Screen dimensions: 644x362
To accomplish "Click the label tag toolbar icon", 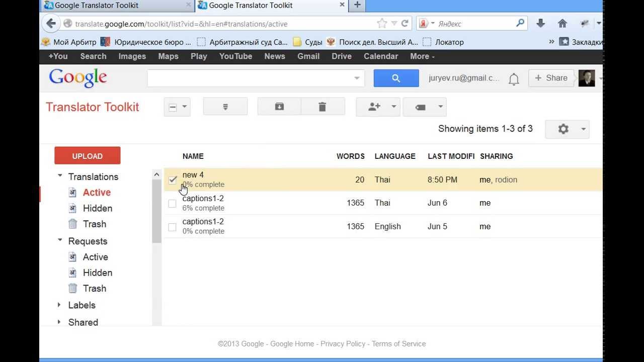I will click(x=421, y=107).
